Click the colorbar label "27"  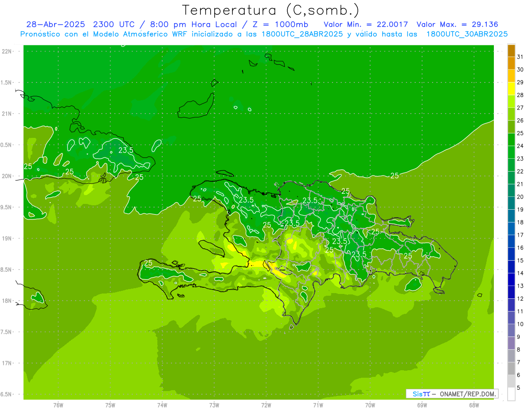click(520, 108)
